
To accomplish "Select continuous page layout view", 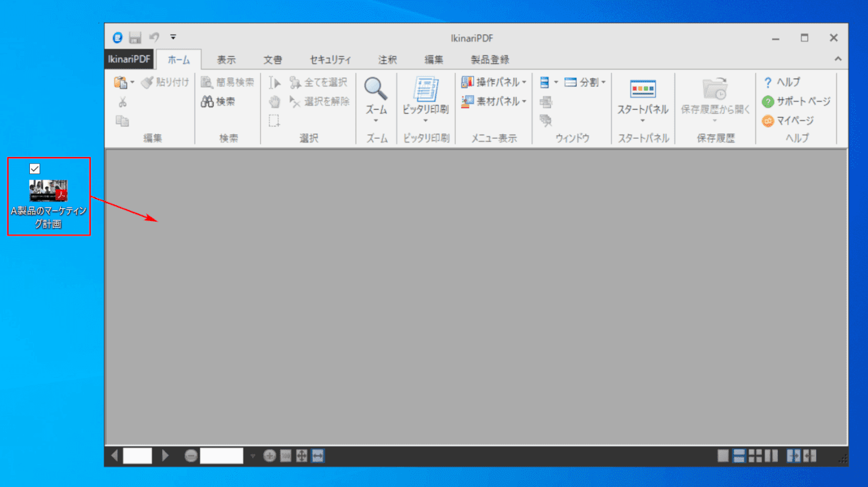I will (739, 455).
